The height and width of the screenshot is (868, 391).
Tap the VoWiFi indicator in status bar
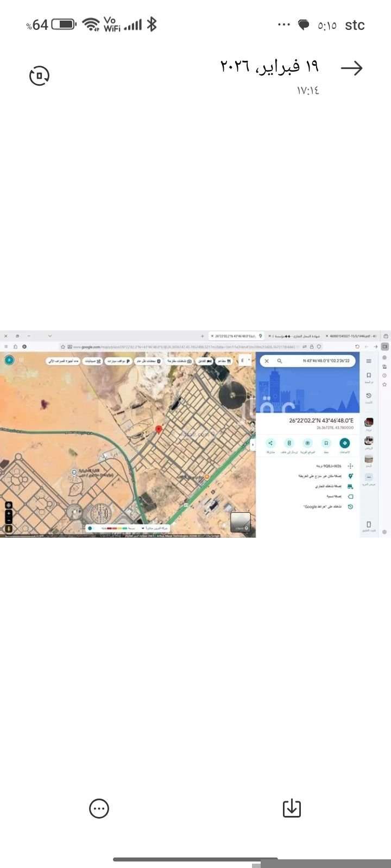tap(112, 24)
